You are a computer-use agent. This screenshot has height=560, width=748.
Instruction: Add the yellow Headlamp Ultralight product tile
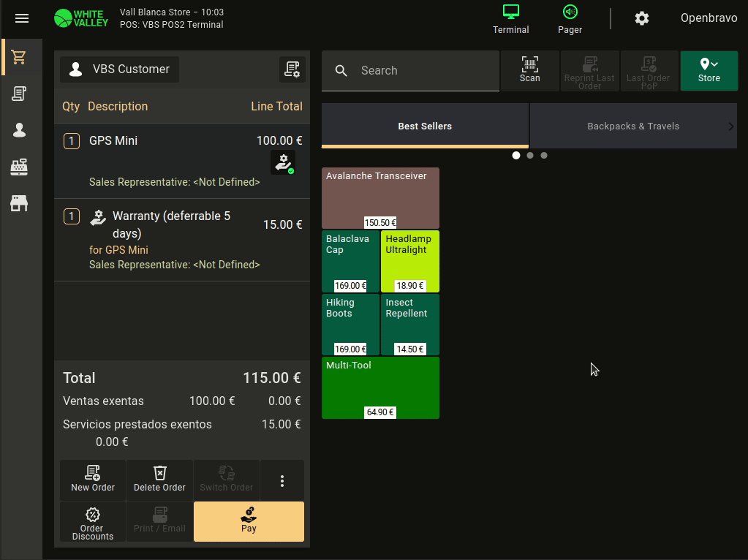410,261
